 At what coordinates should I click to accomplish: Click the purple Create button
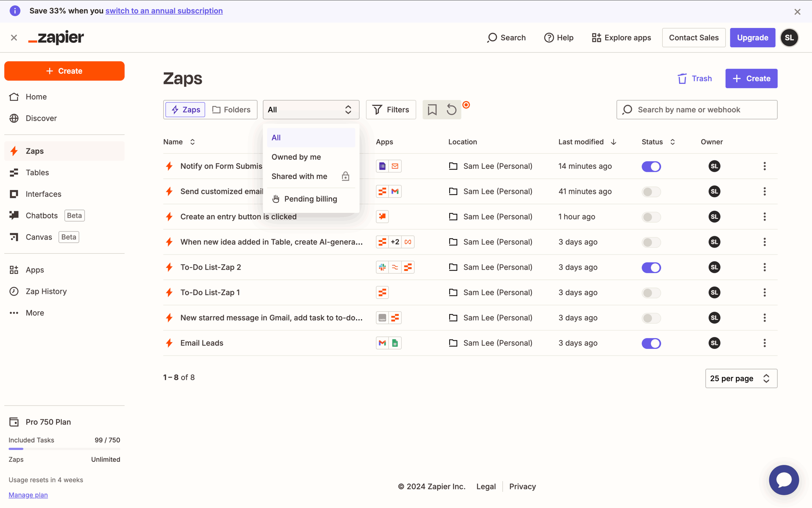pos(751,79)
